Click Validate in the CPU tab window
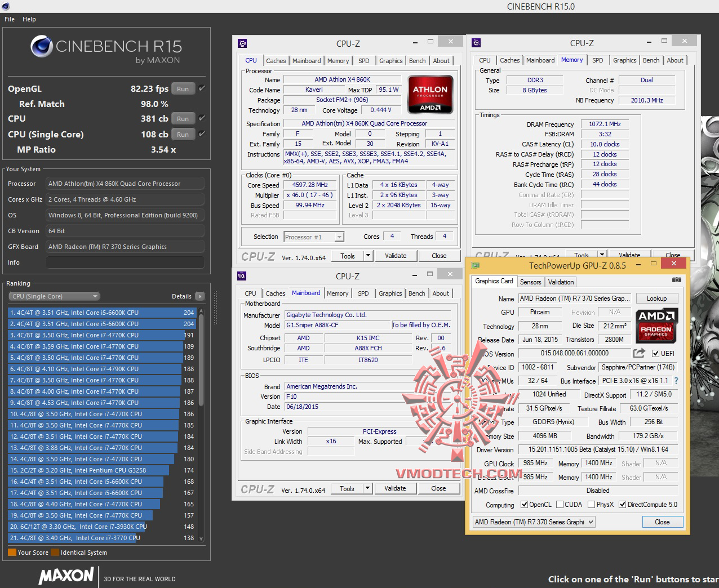Image resolution: width=719 pixels, height=588 pixels. [x=396, y=256]
